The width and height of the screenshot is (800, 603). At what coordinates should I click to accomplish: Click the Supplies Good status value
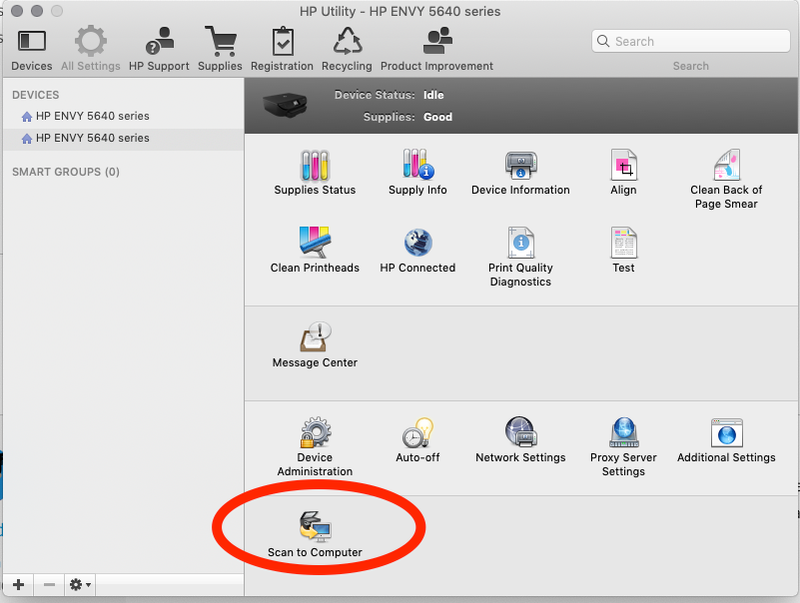point(438,117)
